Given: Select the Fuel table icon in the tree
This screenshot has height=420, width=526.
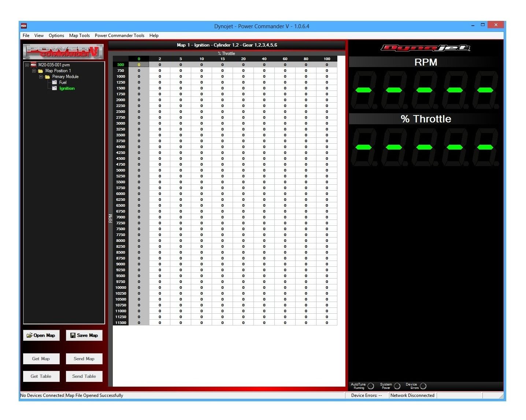Looking at the screenshot, I should tap(55, 82).
